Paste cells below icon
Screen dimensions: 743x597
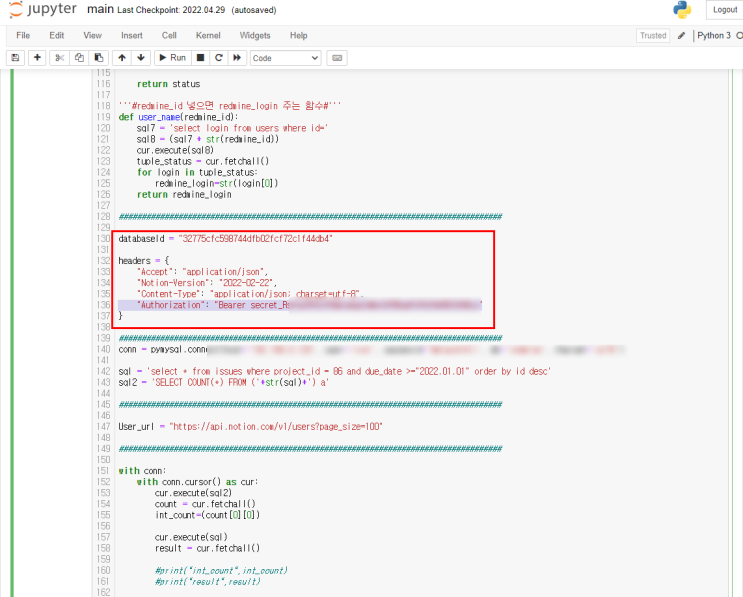coord(99,58)
